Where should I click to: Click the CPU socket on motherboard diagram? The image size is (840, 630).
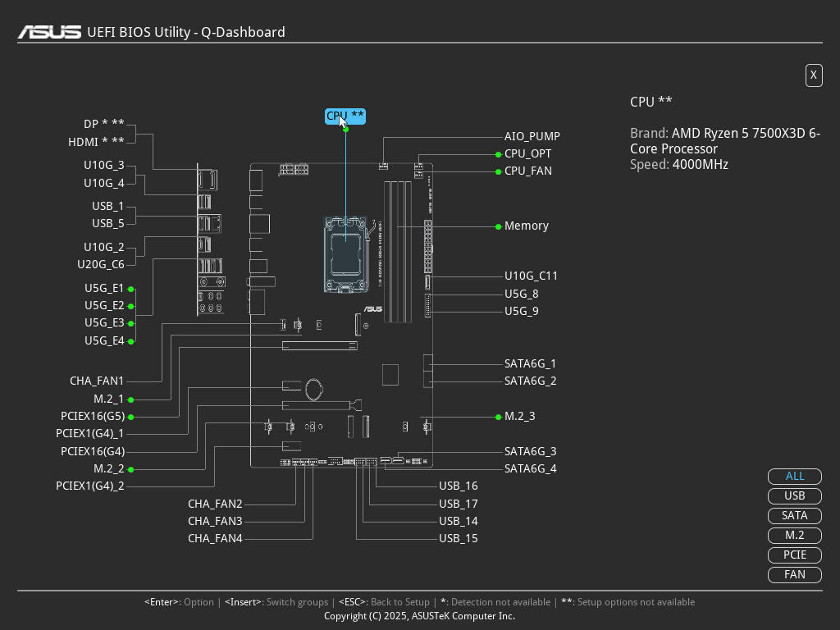click(x=345, y=253)
